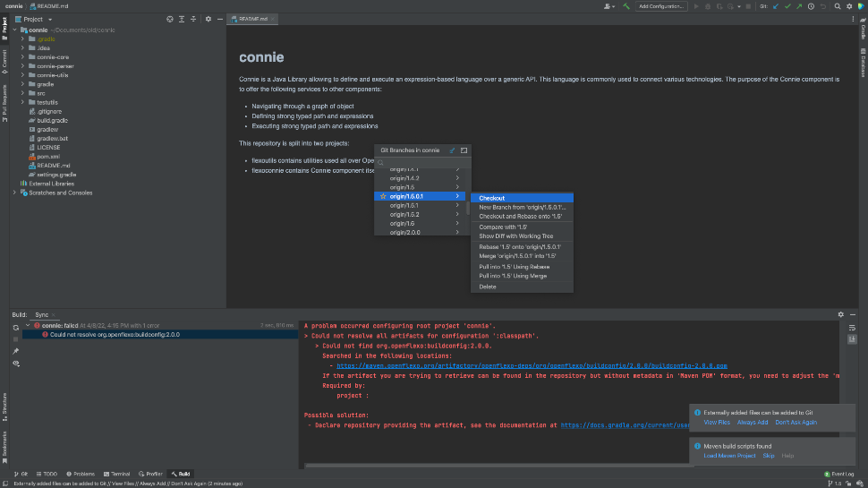
Task: Select 'Could not resolve org.openflexo:buildconfig:2.0.0' error row
Action: tap(160, 335)
